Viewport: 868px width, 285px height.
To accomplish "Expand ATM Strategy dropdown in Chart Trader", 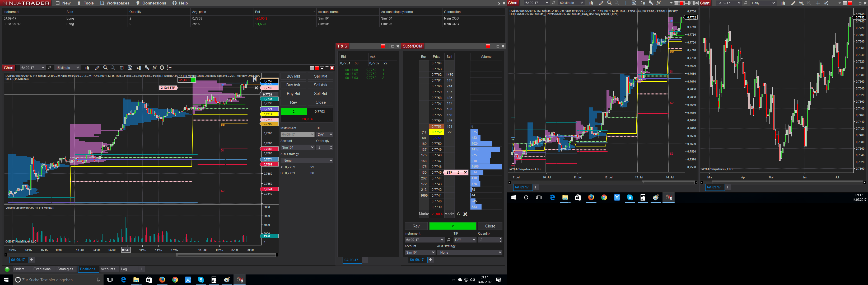I will click(307, 160).
